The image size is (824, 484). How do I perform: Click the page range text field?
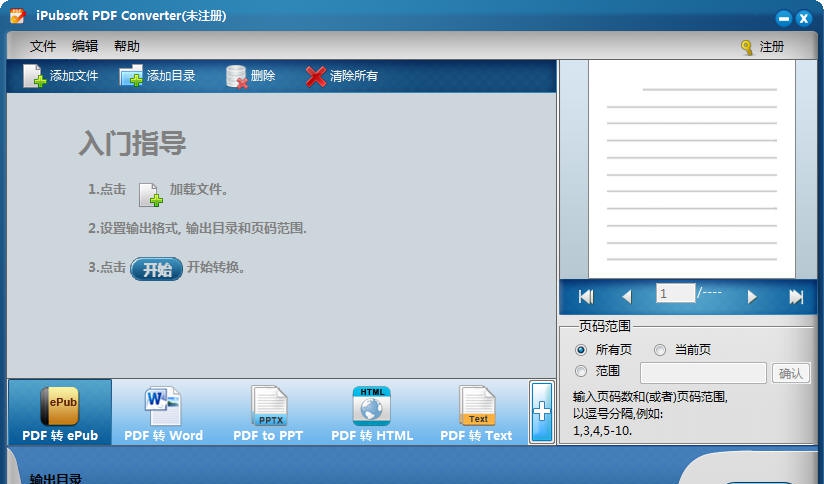pyautogui.click(x=703, y=373)
